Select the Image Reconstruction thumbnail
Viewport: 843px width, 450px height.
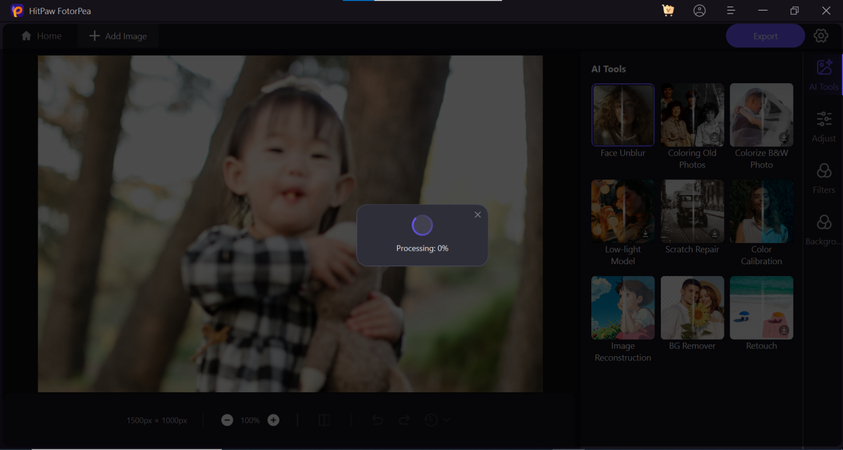(x=623, y=308)
